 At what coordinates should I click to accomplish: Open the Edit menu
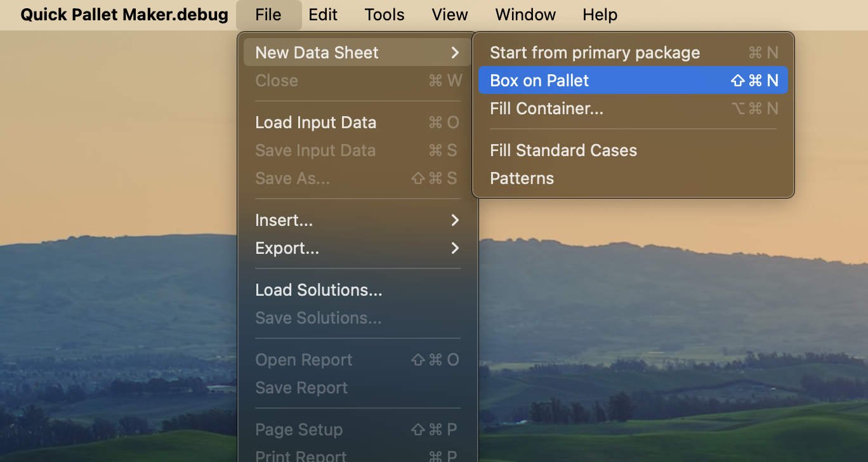point(323,15)
